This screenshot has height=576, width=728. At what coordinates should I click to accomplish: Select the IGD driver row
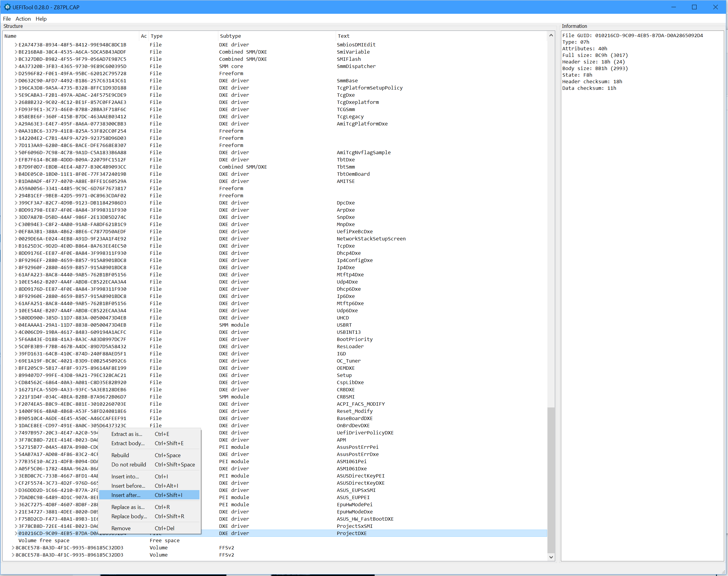(x=275, y=354)
